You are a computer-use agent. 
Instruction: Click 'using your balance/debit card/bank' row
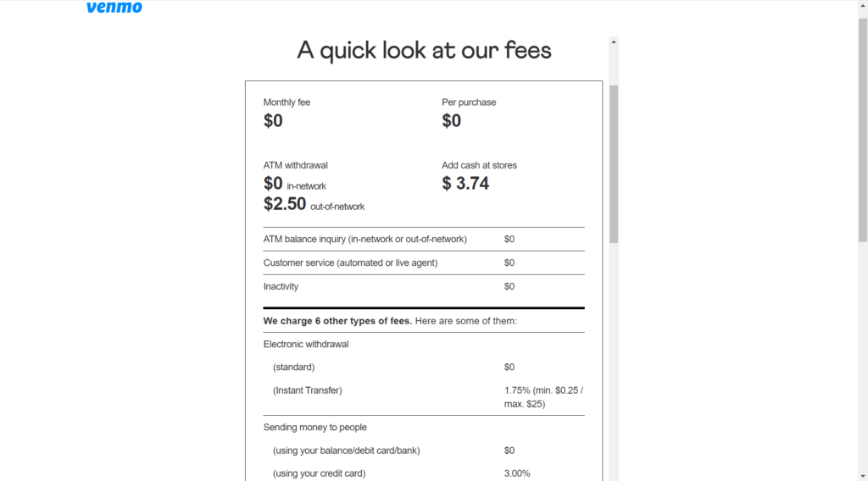point(424,451)
